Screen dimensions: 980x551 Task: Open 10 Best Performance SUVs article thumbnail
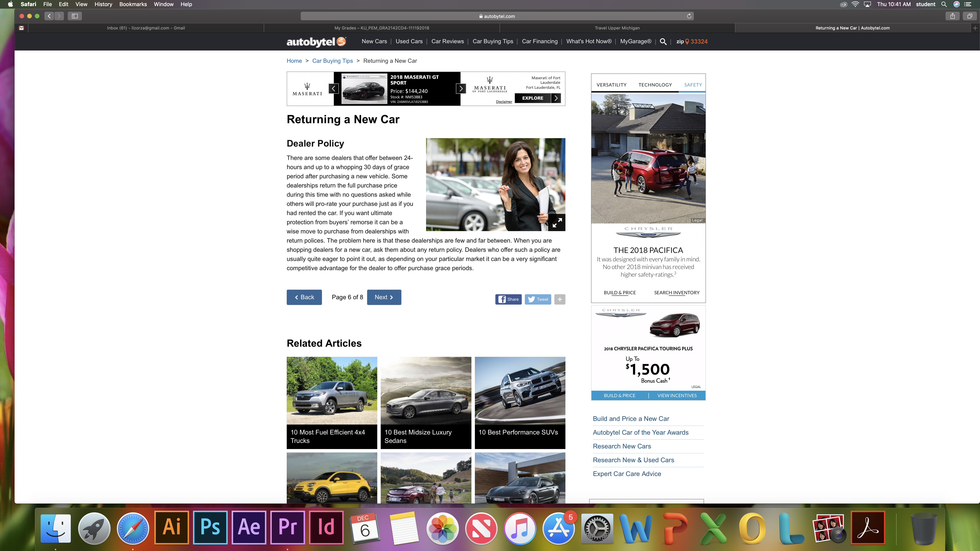point(520,402)
